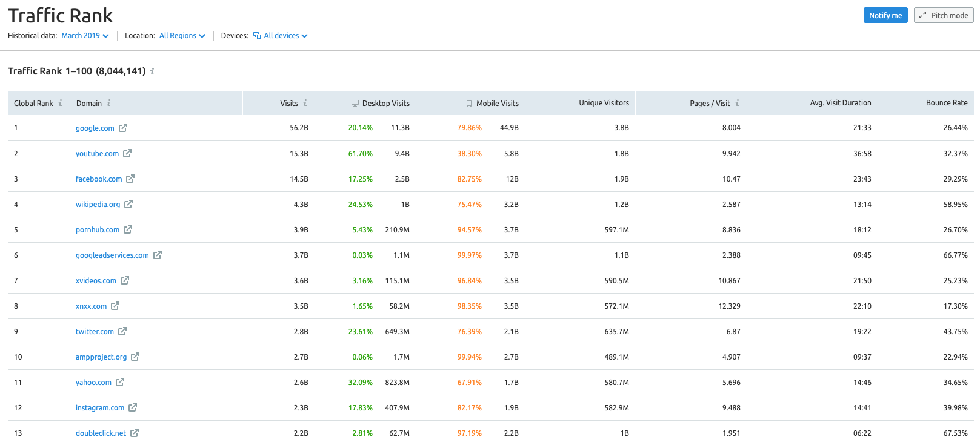Select the 61.70% desktop share for youtube.com

pos(360,153)
